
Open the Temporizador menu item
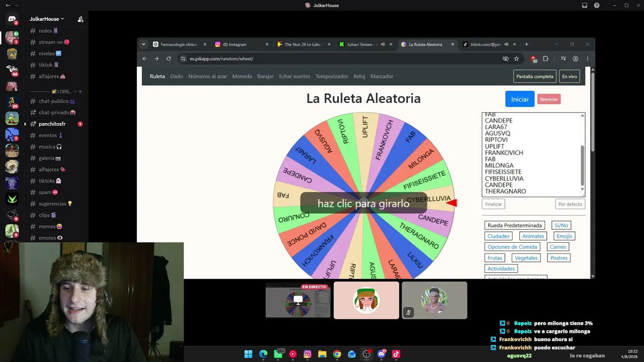click(x=332, y=76)
